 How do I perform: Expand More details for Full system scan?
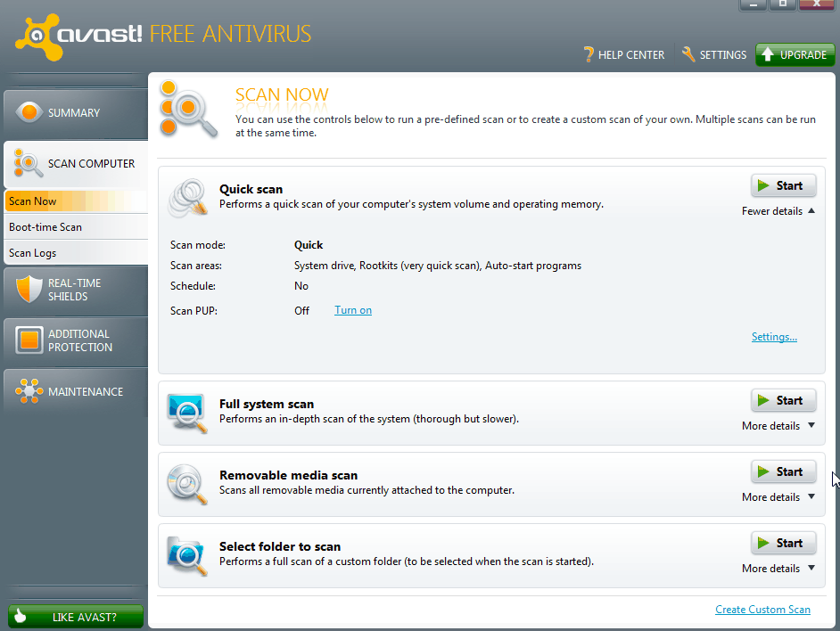[x=778, y=426]
